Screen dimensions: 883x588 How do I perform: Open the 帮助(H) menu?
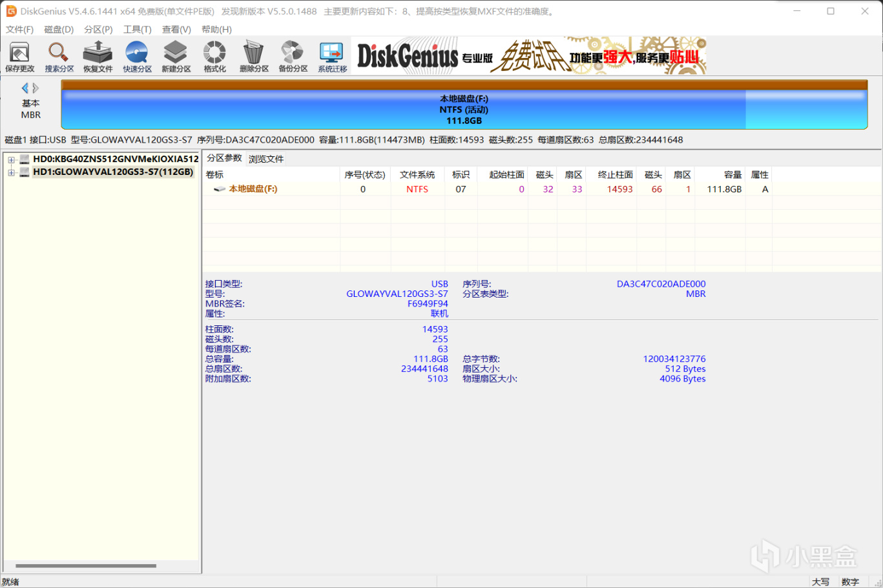216,30
